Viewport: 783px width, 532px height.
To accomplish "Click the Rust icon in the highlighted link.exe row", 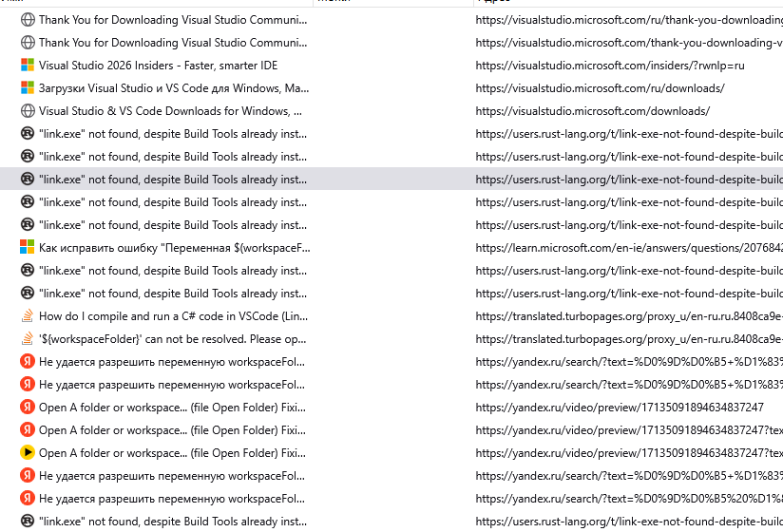I will (x=28, y=180).
